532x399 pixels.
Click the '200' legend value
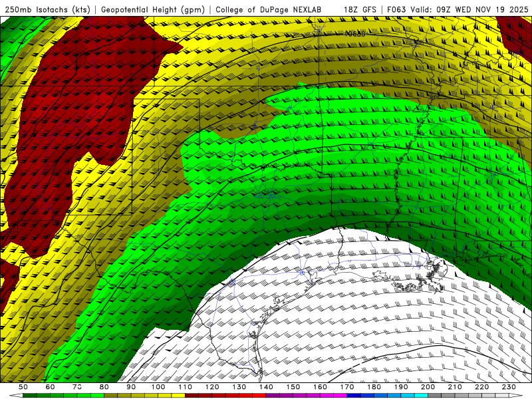pos(428,387)
